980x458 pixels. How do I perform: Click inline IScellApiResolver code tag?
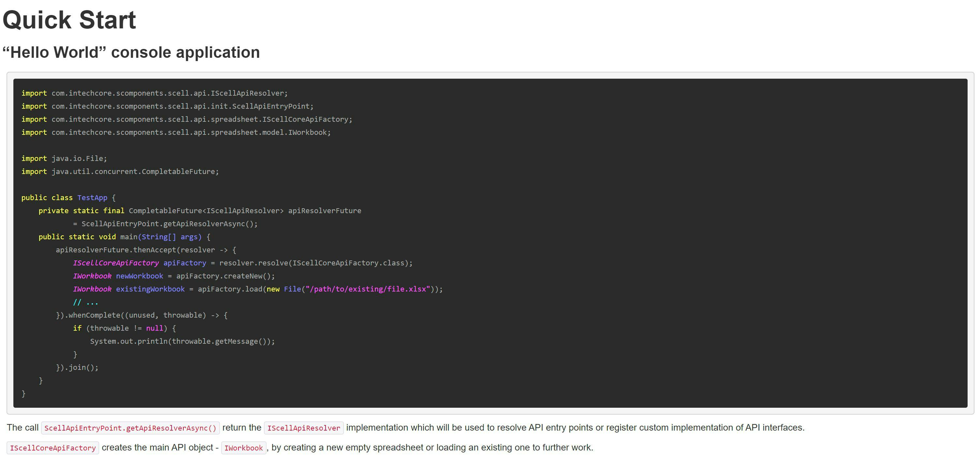point(304,428)
